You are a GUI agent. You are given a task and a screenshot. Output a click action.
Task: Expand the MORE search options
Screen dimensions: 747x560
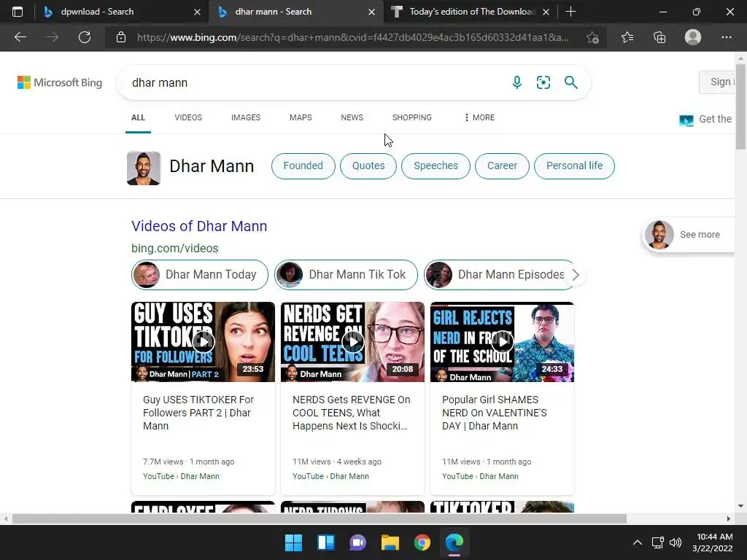click(479, 117)
